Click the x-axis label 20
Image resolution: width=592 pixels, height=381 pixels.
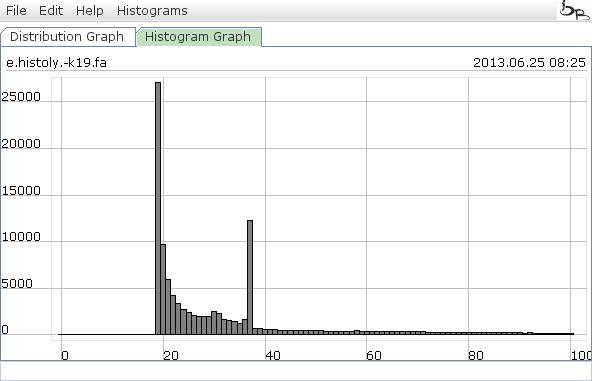pos(171,355)
